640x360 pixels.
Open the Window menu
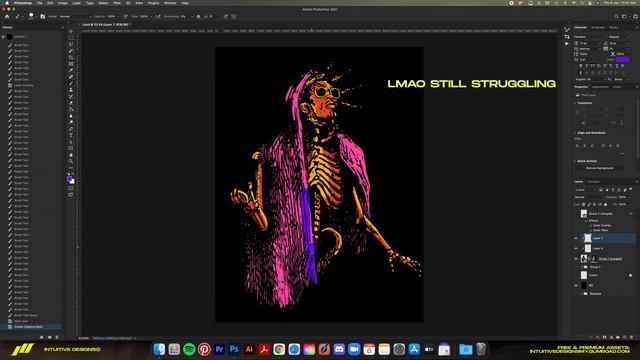point(170,3)
